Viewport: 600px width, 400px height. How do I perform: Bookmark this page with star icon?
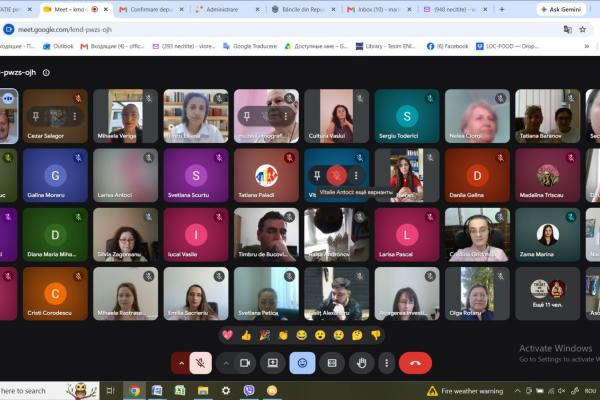click(x=582, y=29)
